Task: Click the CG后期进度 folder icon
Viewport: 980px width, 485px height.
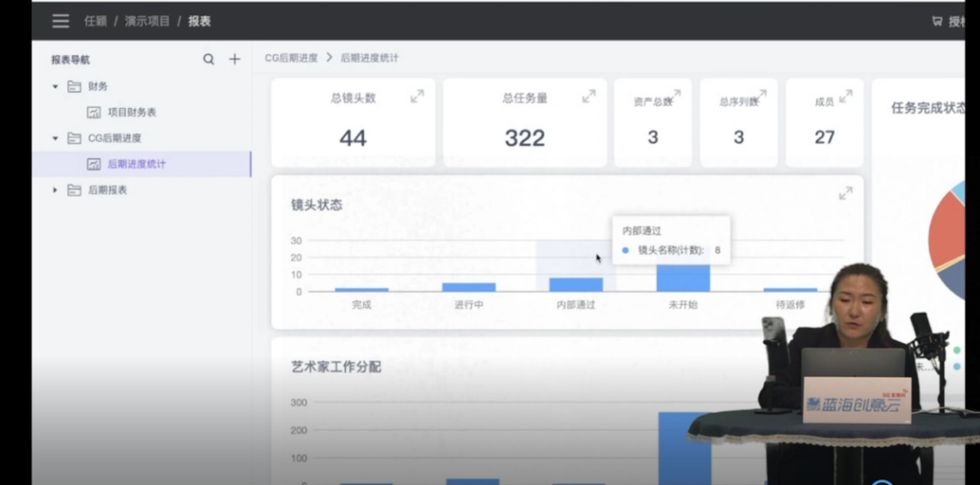Action: tap(74, 138)
